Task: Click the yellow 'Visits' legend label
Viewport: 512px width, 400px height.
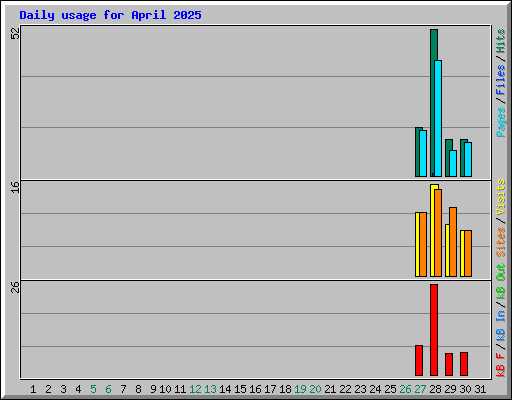Action: (501, 197)
